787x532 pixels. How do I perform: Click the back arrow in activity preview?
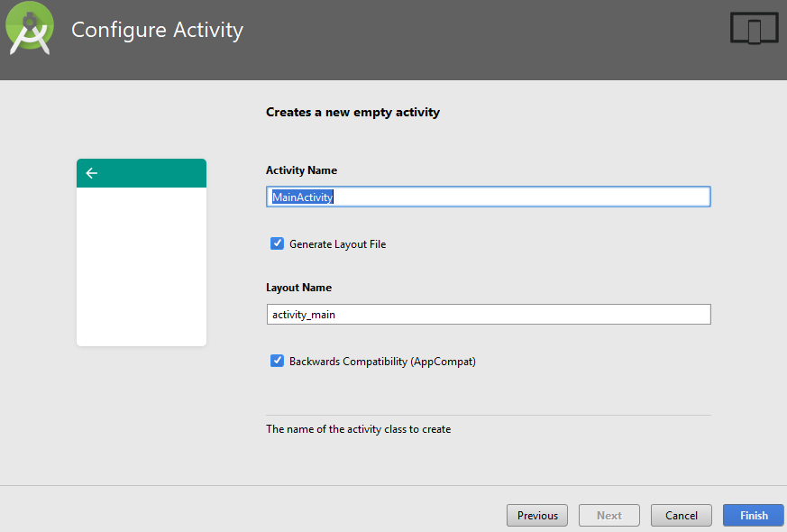(x=91, y=173)
